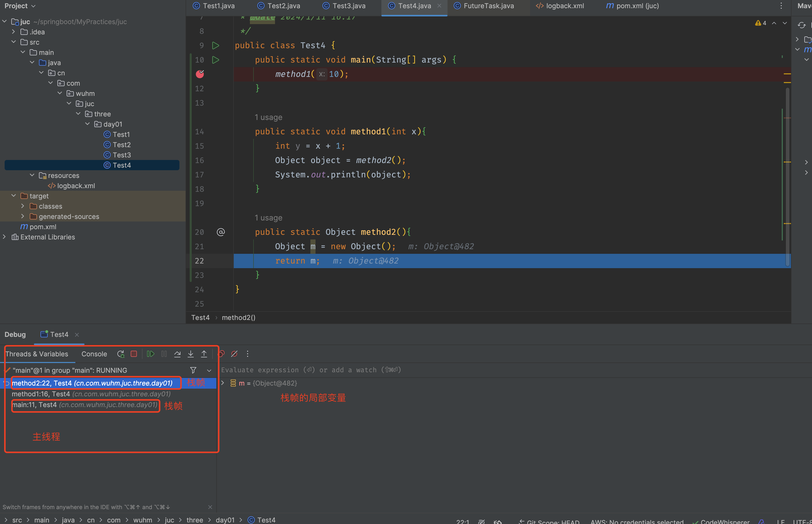Open View Breakpoints dialog
Screen dimensions: 812x524
[221, 354]
